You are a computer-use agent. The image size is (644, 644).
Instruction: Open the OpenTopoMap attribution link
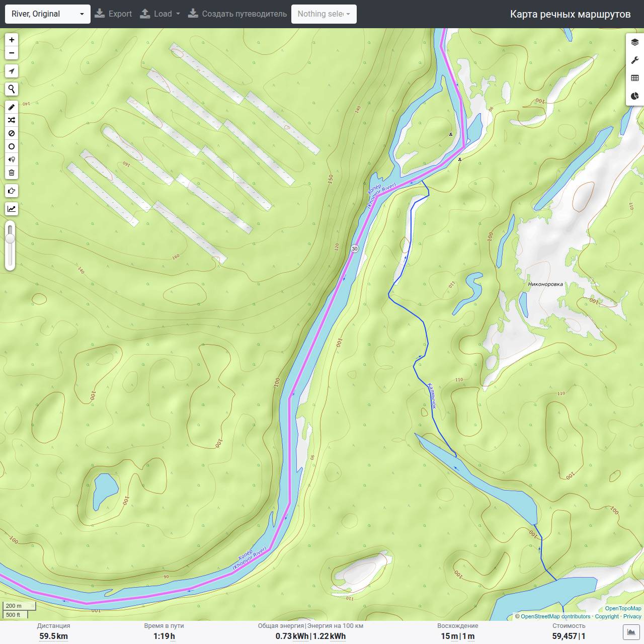pos(623,608)
